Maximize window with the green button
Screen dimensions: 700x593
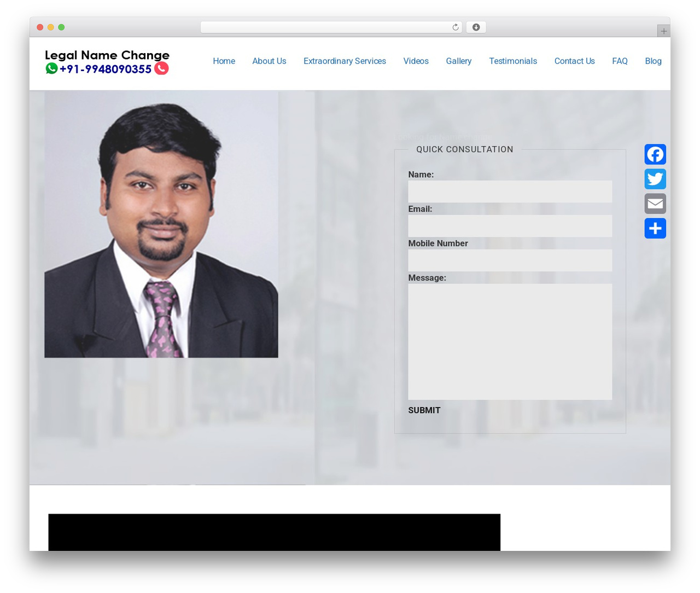tap(61, 27)
